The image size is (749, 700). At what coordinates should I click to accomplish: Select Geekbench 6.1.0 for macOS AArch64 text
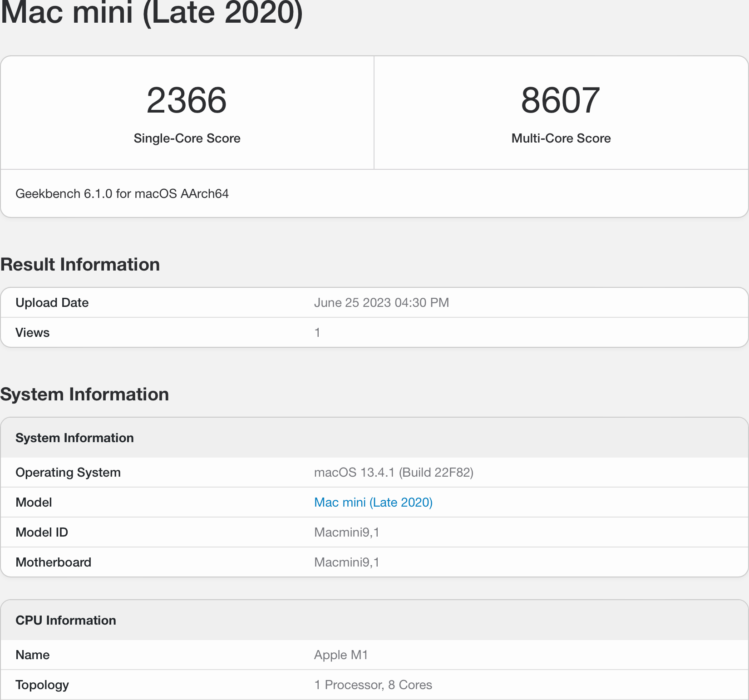coord(122,194)
